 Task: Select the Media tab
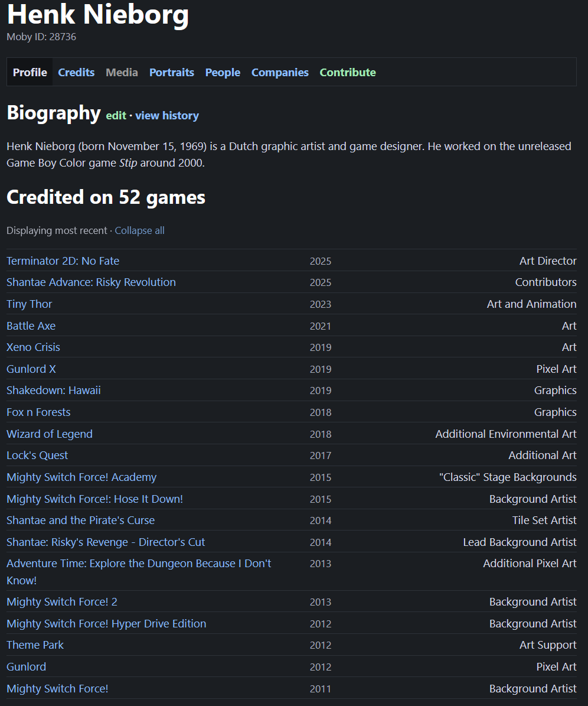tap(122, 72)
